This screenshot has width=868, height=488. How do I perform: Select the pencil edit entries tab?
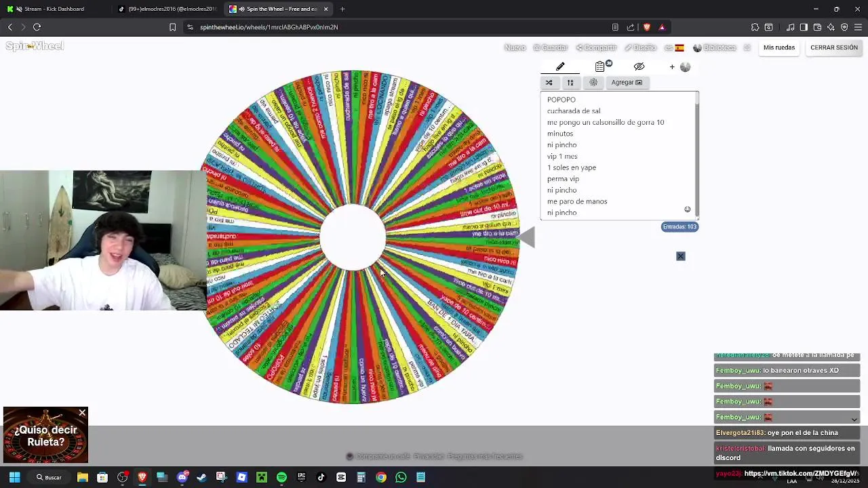click(560, 66)
